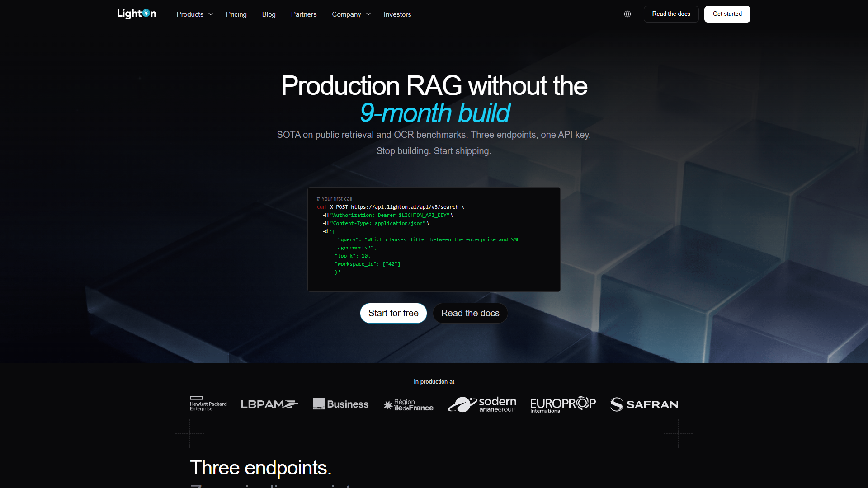Click the LightOn logo
The image size is (868, 488).
137,14
